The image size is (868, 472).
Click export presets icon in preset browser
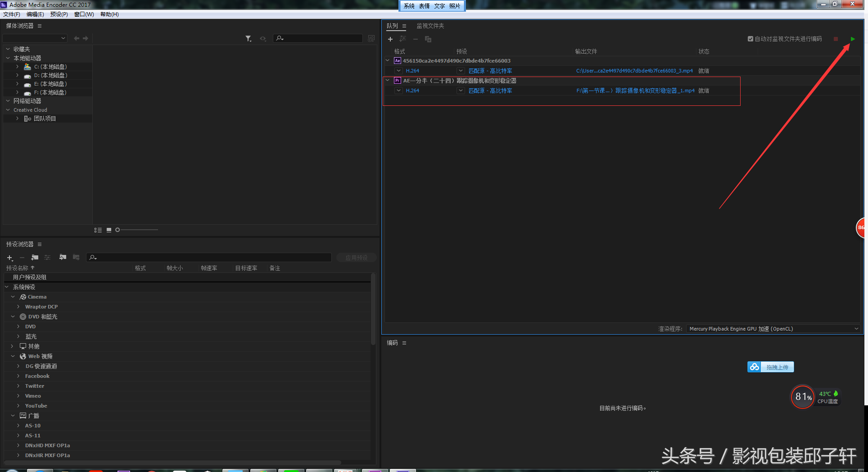(x=76, y=258)
